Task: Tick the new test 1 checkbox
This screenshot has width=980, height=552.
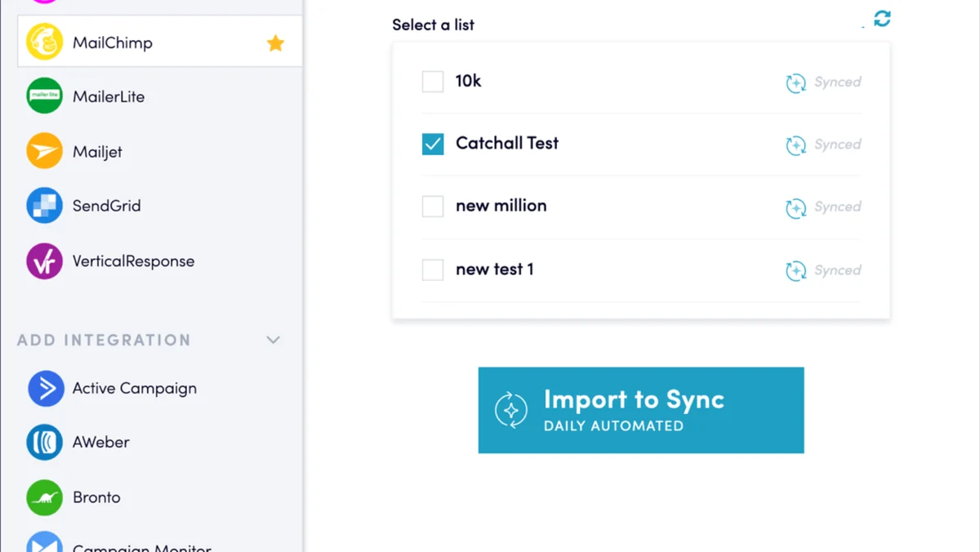Action: (x=433, y=269)
